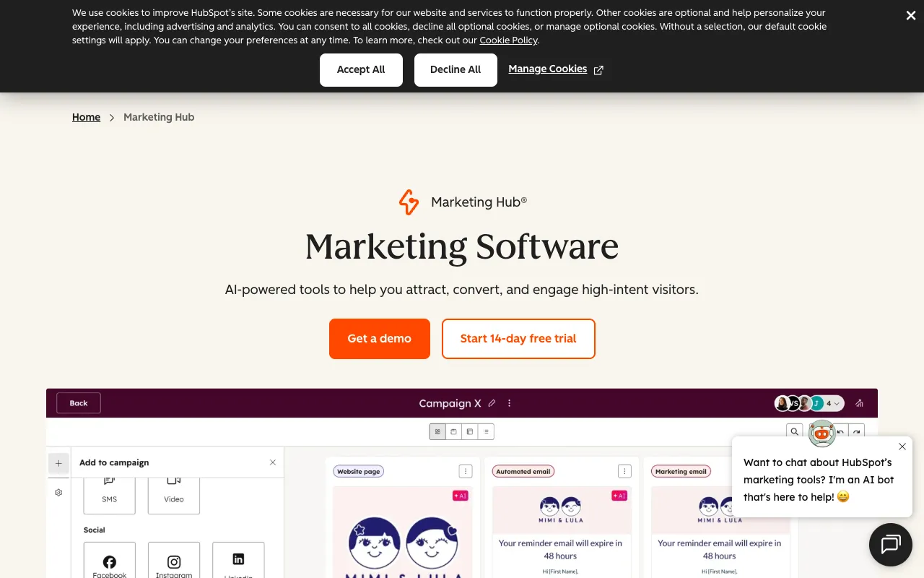
Task: Open settings via the gear icon in the sidebar
Action: click(58, 492)
